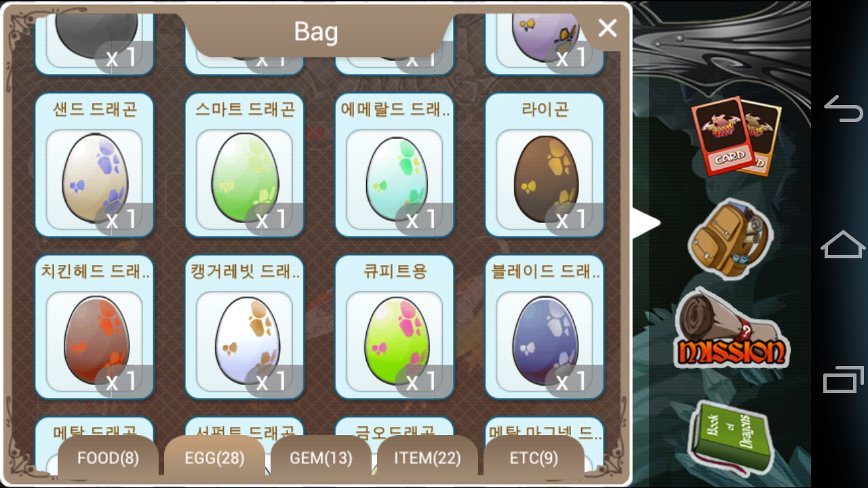Open Android recent apps button

tap(843, 379)
